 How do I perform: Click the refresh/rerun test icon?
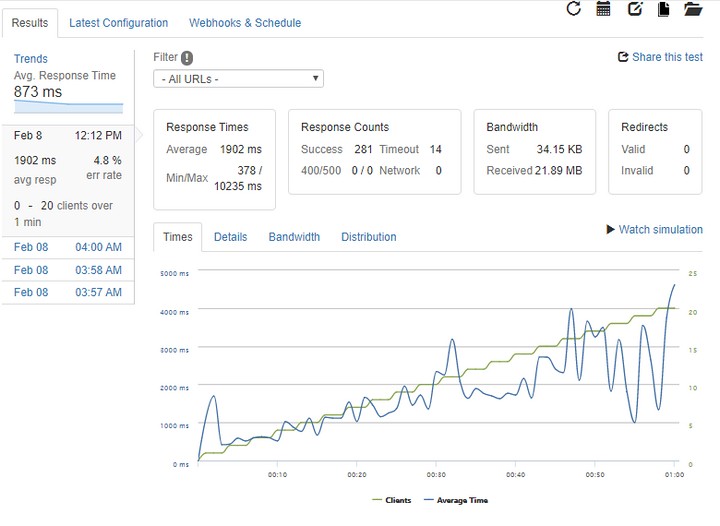(573, 9)
